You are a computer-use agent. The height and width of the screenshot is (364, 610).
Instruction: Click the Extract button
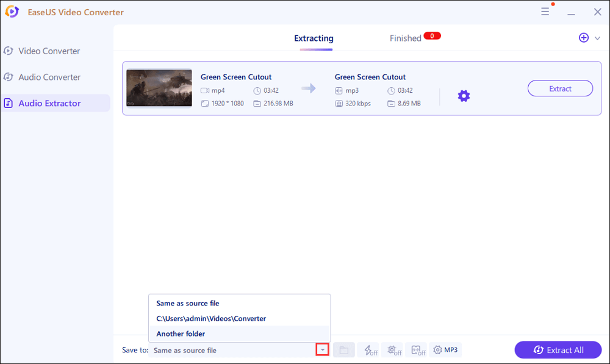tap(560, 88)
